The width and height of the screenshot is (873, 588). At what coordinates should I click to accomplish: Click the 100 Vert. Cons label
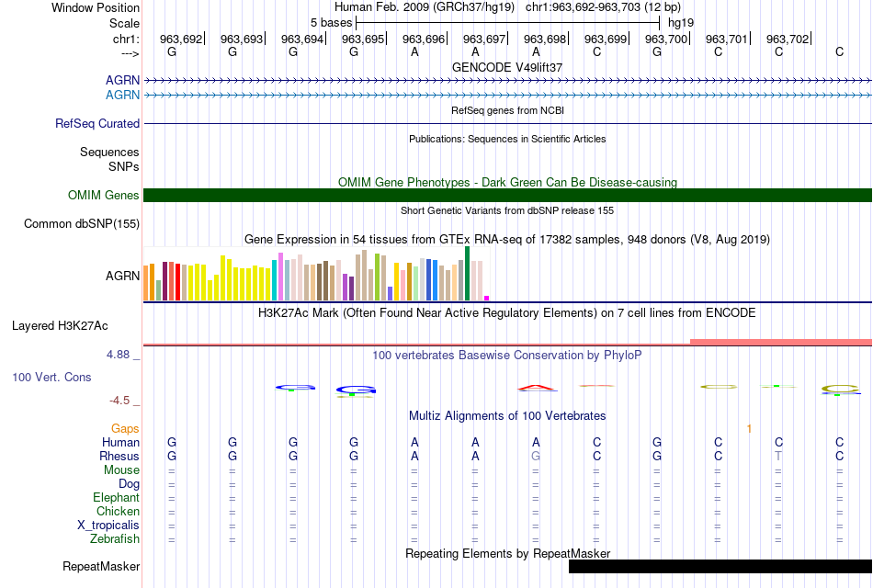(51, 377)
